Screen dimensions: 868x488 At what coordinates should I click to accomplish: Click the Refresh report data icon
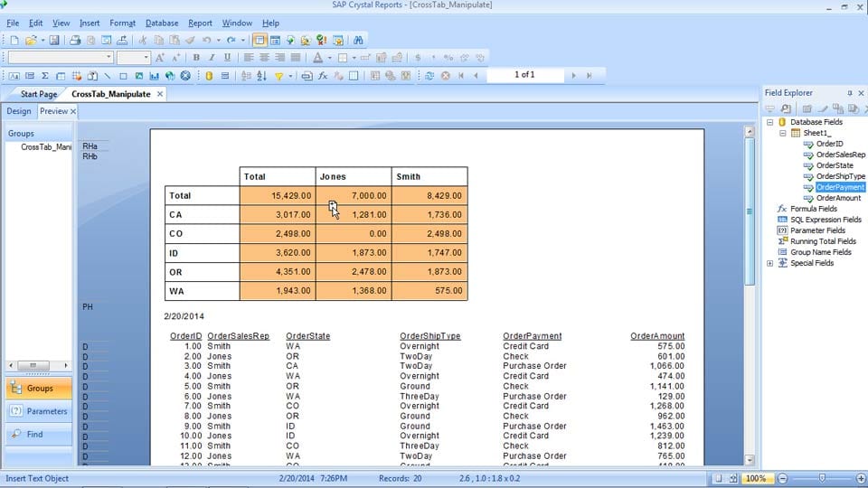429,76
